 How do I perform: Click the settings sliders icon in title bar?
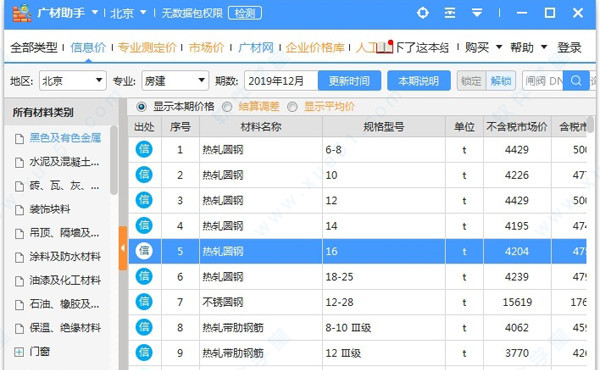[x=450, y=13]
